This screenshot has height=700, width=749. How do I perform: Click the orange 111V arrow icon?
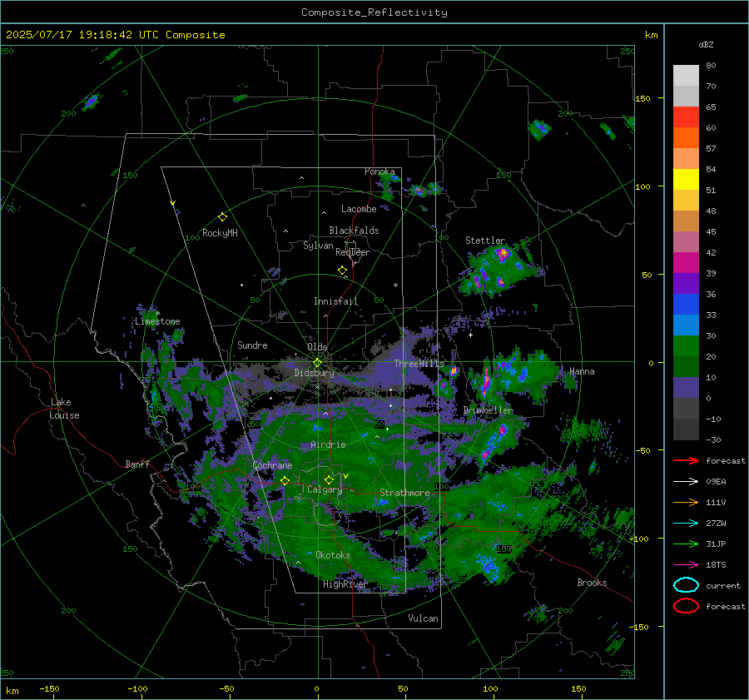click(x=686, y=502)
